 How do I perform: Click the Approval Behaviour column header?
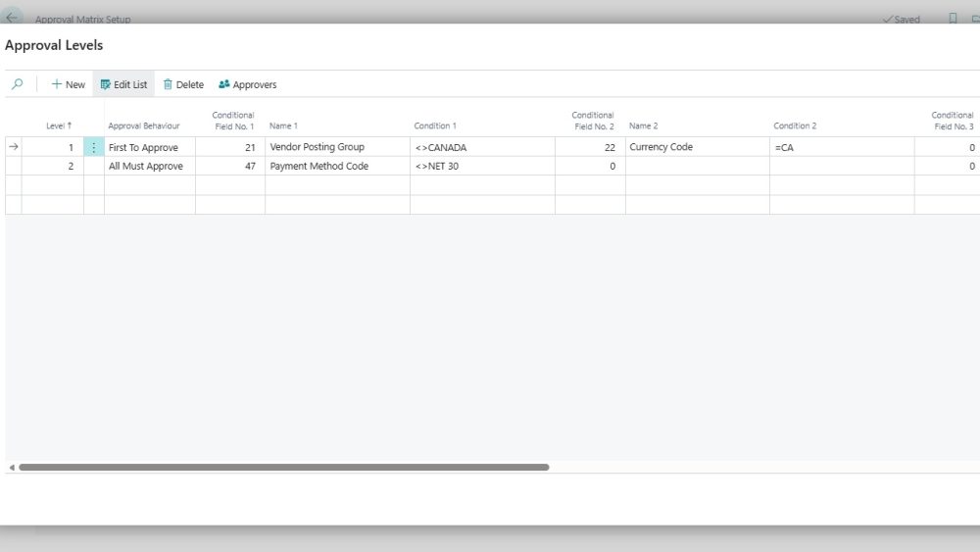click(144, 125)
